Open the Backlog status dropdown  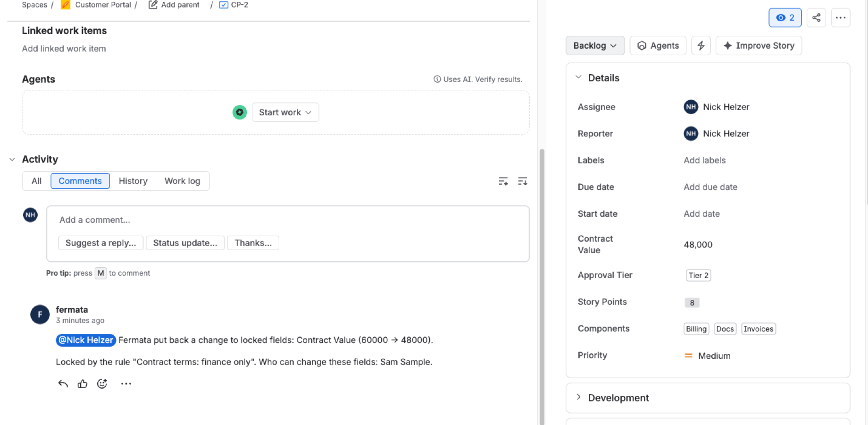(x=595, y=45)
